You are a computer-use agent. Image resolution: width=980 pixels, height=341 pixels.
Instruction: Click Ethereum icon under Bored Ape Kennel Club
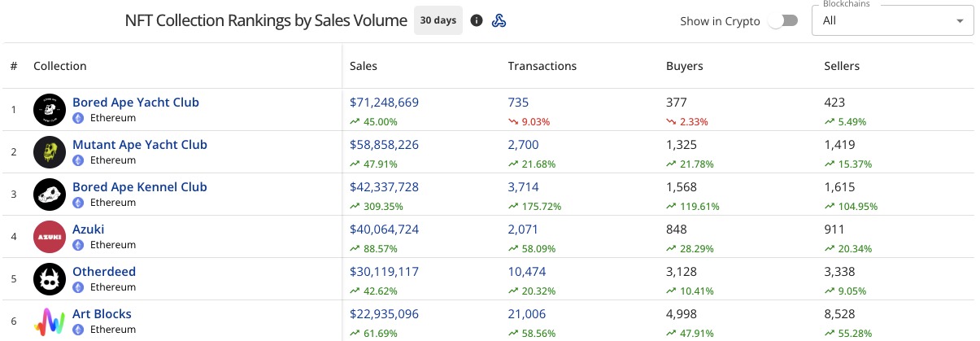(x=79, y=203)
